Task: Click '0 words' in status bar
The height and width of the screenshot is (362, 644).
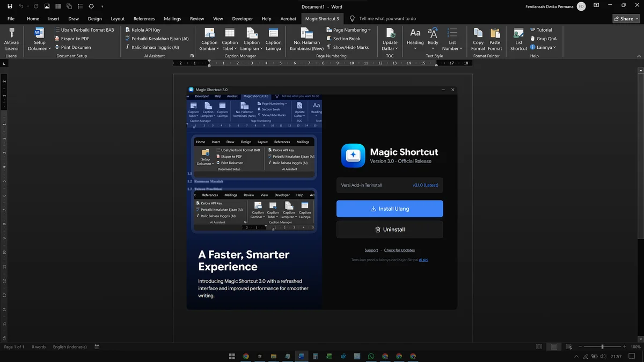Action: click(39, 347)
